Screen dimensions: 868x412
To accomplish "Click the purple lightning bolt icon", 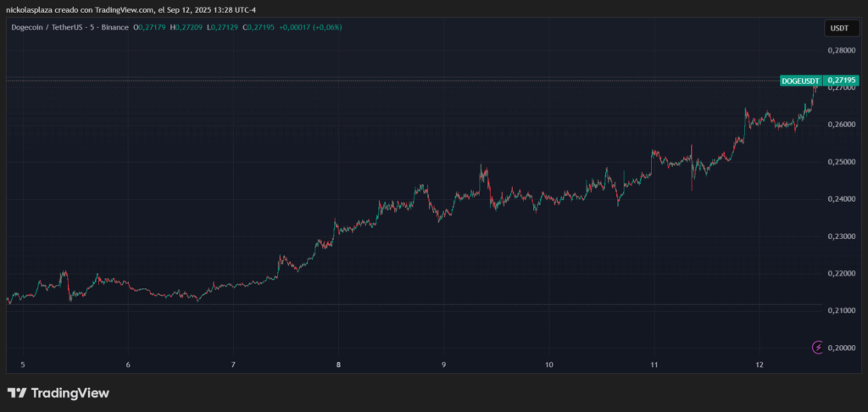I will 817,347.
